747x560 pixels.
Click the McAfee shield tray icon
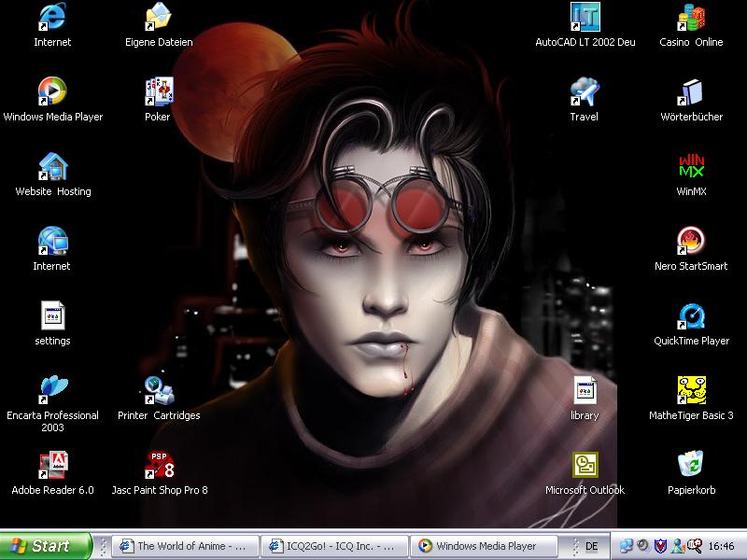[x=660, y=546]
